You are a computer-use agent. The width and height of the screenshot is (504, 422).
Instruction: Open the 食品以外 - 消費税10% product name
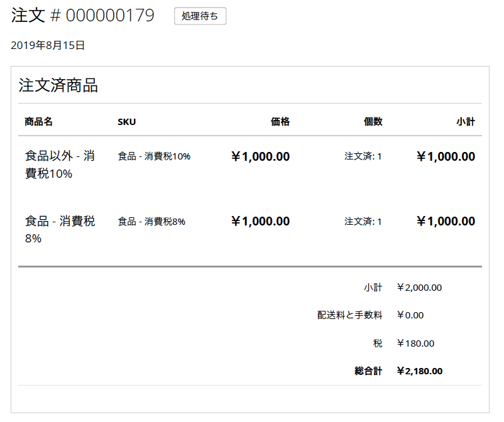point(60,165)
